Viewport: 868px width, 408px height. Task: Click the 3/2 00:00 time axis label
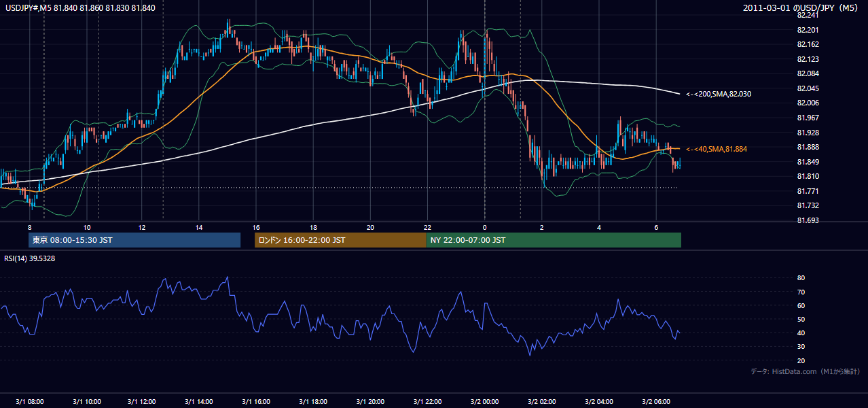tap(485, 401)
